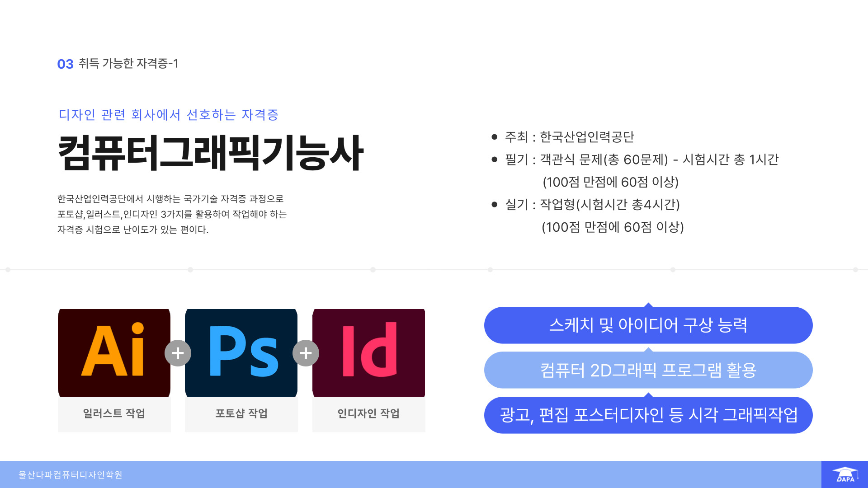The width and height of the screenshot is (868, 488).
Task: Click the 취득 가능한 자격증-1 section title
Action: (128, 63)
